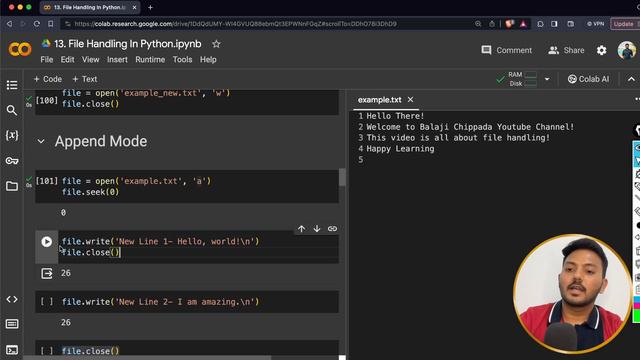Open the View menu
Screen dimensions: 640x360
point(91,60)
